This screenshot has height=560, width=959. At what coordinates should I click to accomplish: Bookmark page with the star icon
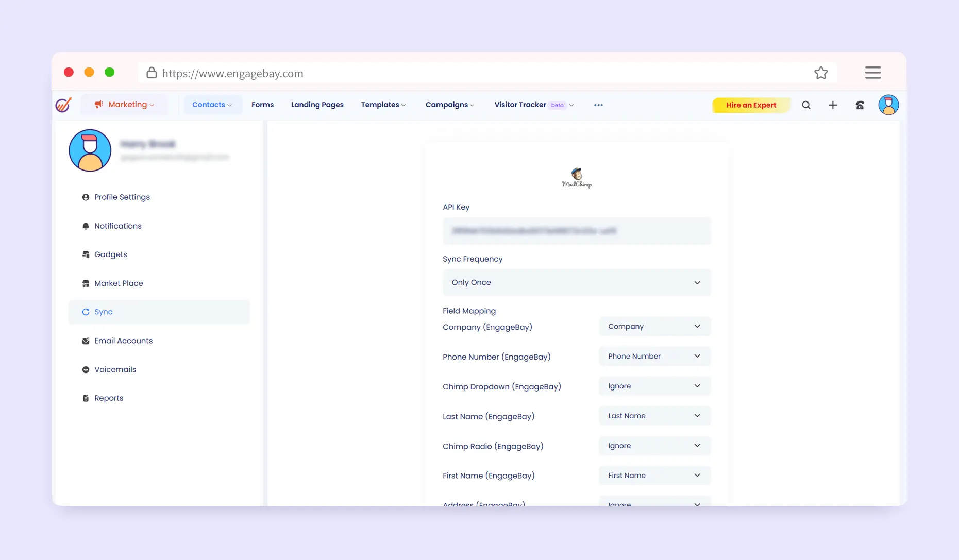(821, 73)
